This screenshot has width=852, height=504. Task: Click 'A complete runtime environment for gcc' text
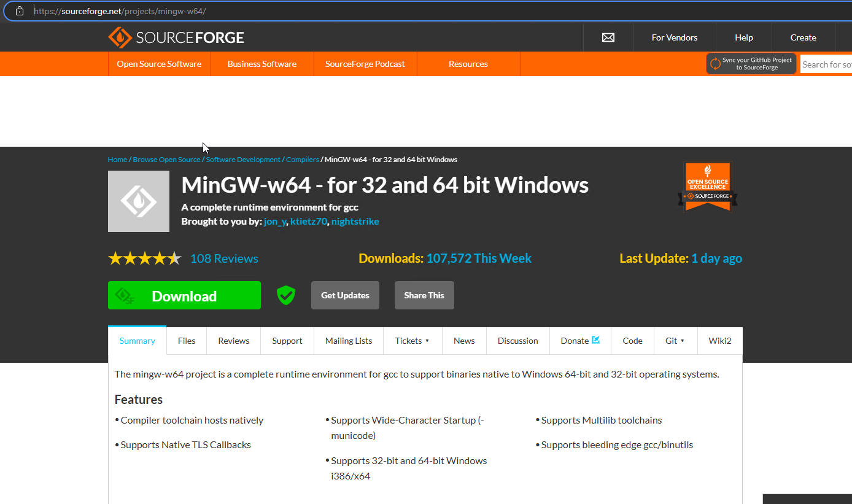click(270, 207)
